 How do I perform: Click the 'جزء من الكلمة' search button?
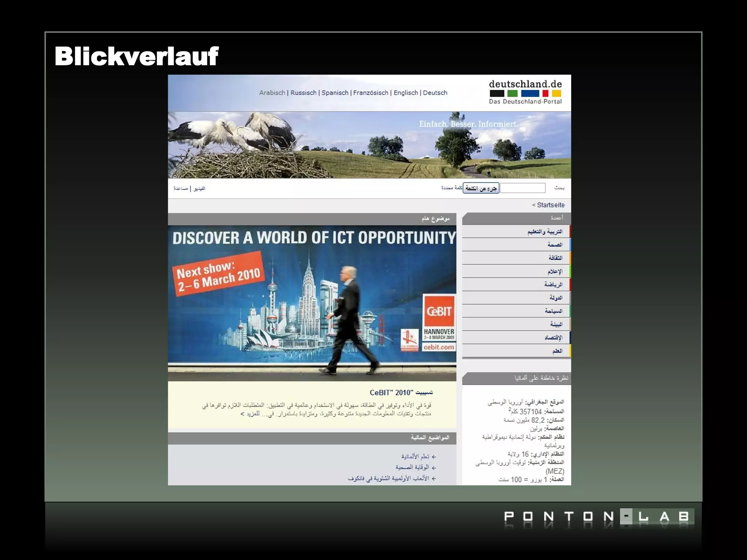pos(481,188)
